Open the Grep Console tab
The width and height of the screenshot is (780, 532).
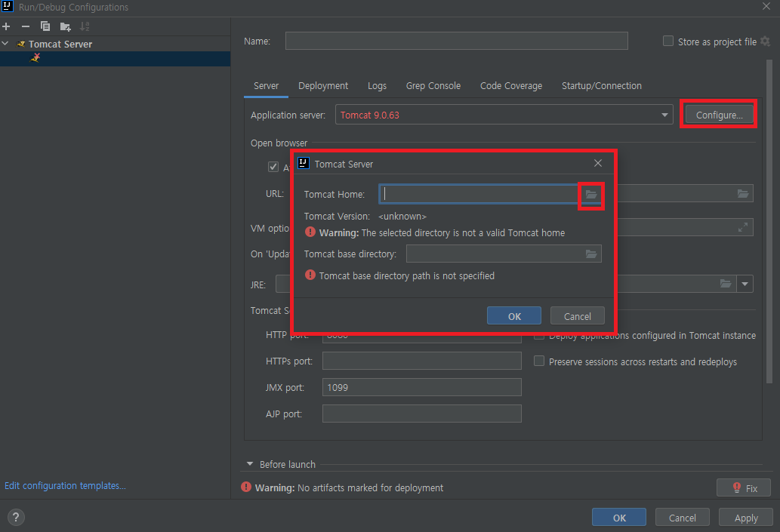pyautogui.click(x=433, y=85)
